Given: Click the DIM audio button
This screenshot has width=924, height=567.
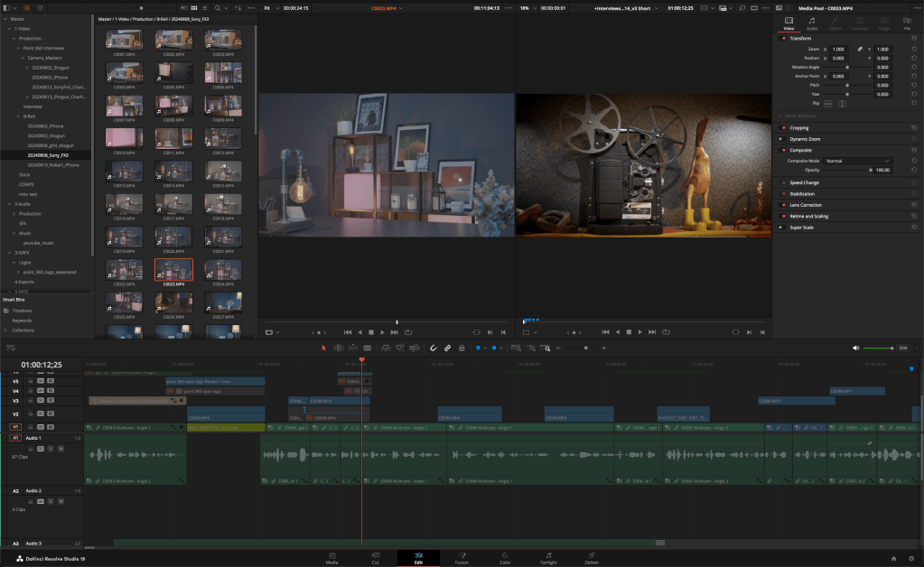Looking at the screenshot, I should click(x=902, y=348).
